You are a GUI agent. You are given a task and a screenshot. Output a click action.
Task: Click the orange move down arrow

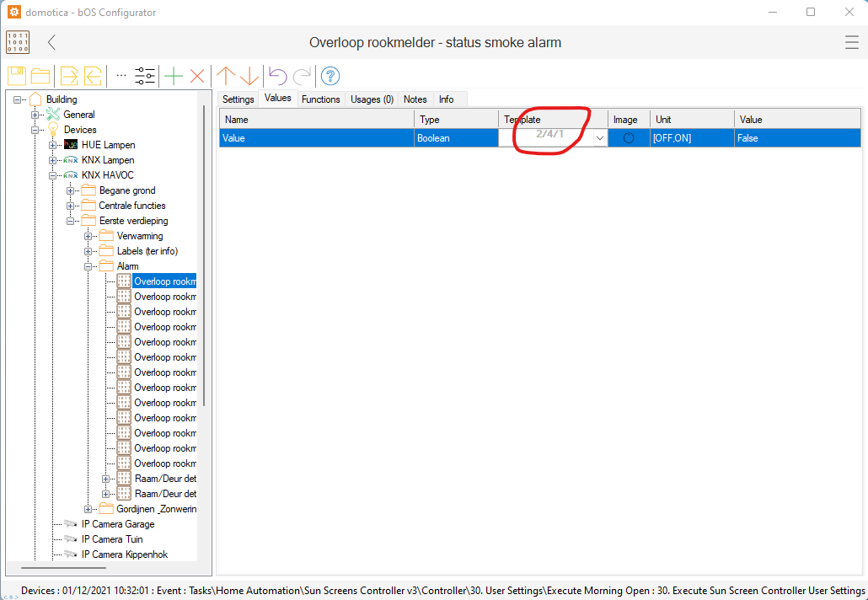coord(249,76)
